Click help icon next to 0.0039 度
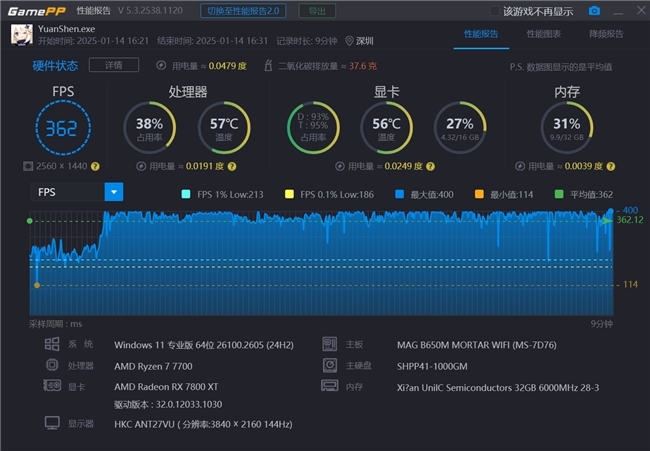This screenshot has height=451, width=650. click(x=611, y=166)
